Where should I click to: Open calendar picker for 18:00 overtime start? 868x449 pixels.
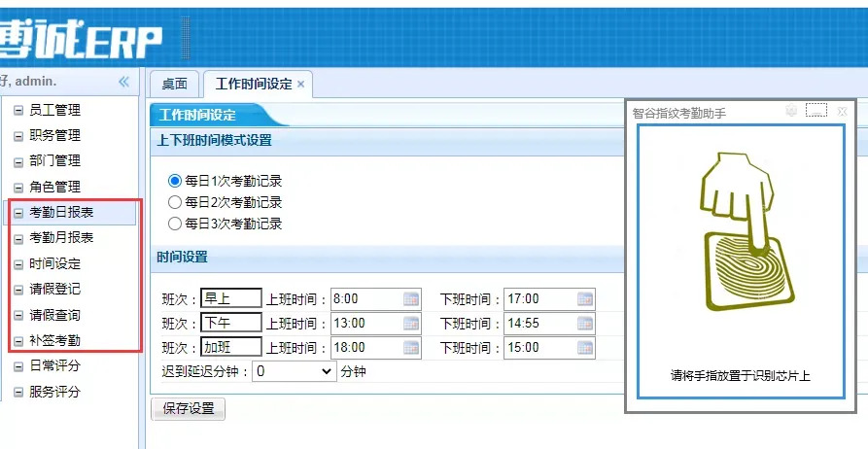[x=411, y=348]
